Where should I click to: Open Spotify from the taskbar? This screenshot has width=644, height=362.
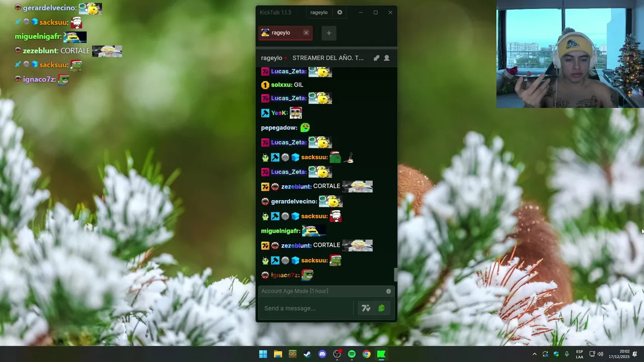click(x=352, y=354)
